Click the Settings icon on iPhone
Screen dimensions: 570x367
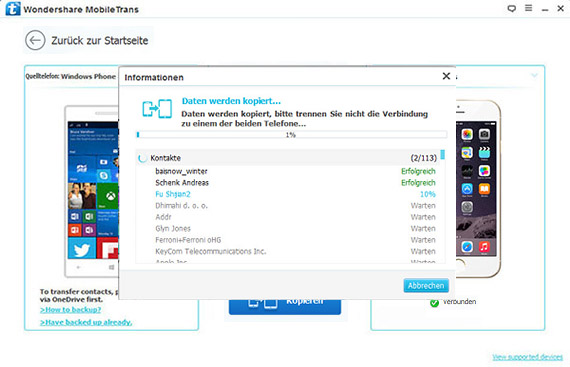(467, 207)
